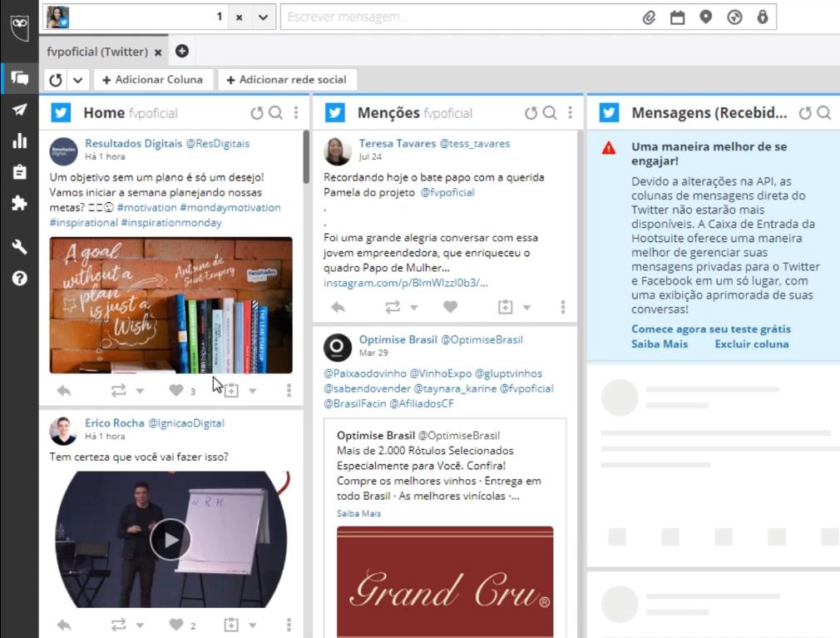Viewport: 840px width, 638px height.
Task: Open the profile selector chevron in the composer
Action: [x=262, y=17]
